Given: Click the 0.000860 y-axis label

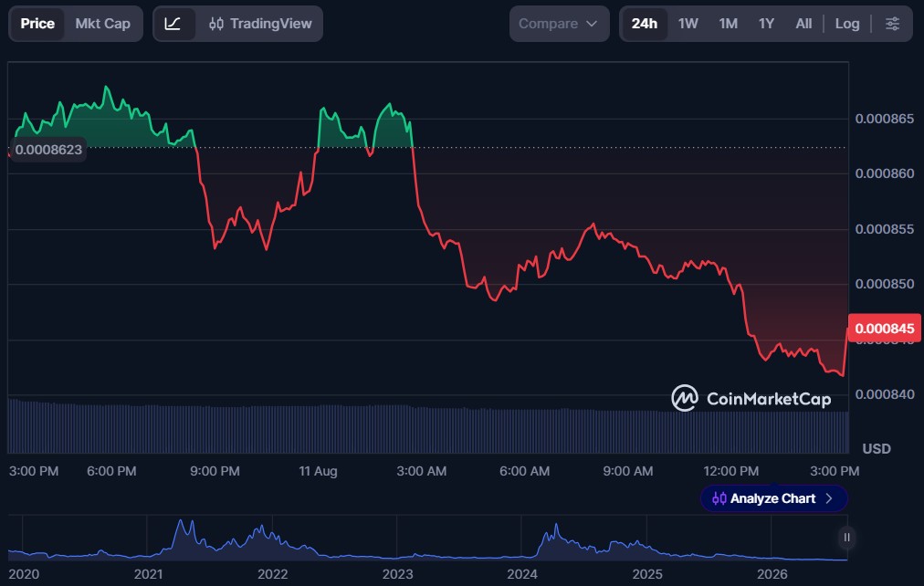Looking at the screenshot, I should pyautogui.click(x=884, y=173).
